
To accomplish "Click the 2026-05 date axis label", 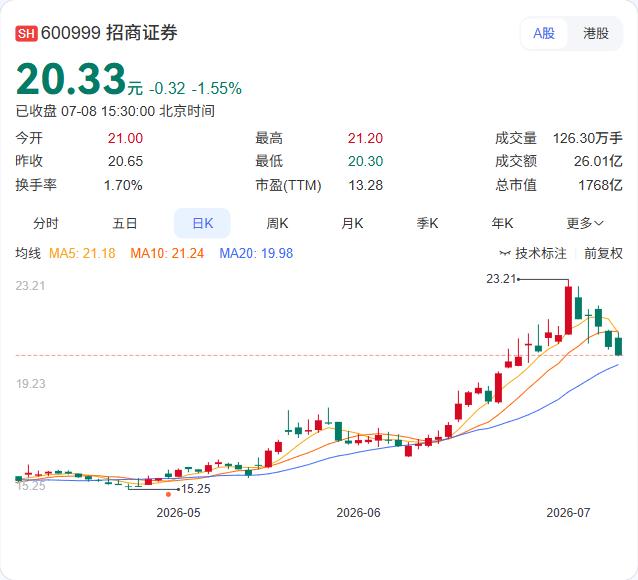I will point(178,512).
